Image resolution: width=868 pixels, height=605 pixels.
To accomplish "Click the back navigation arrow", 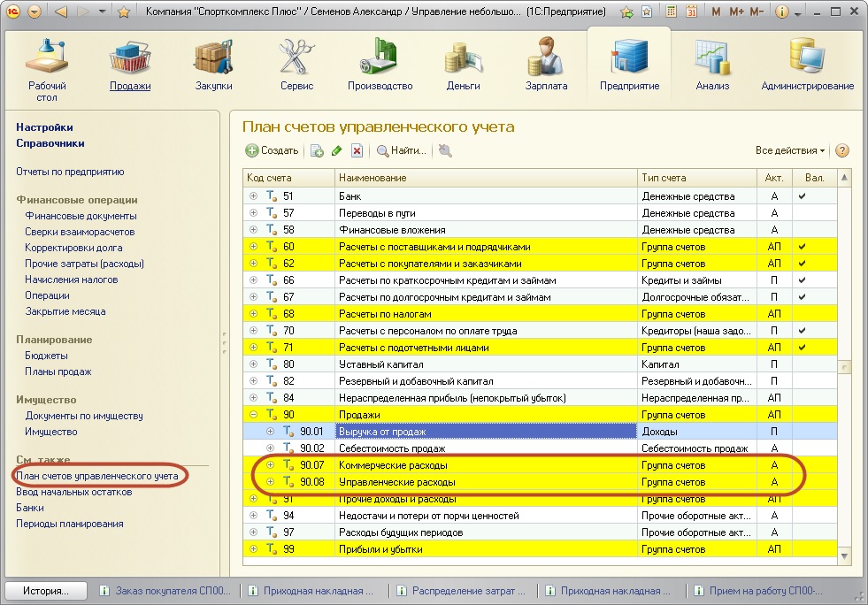I will [x=61, y=12].
